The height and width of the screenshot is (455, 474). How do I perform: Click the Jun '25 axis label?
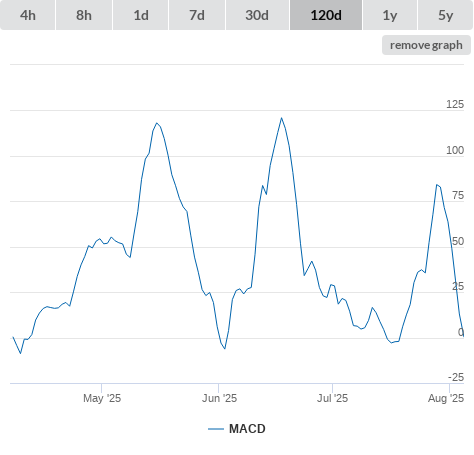219,398
